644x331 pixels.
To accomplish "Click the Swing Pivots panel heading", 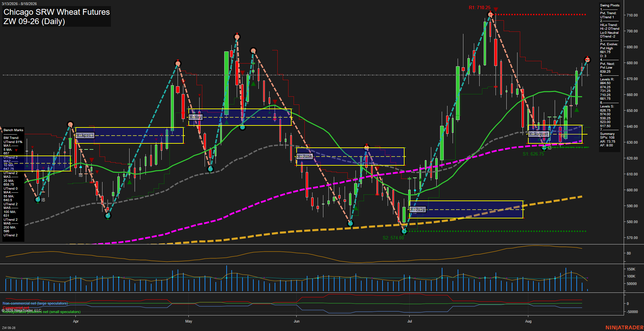I will tap(610, 5).
